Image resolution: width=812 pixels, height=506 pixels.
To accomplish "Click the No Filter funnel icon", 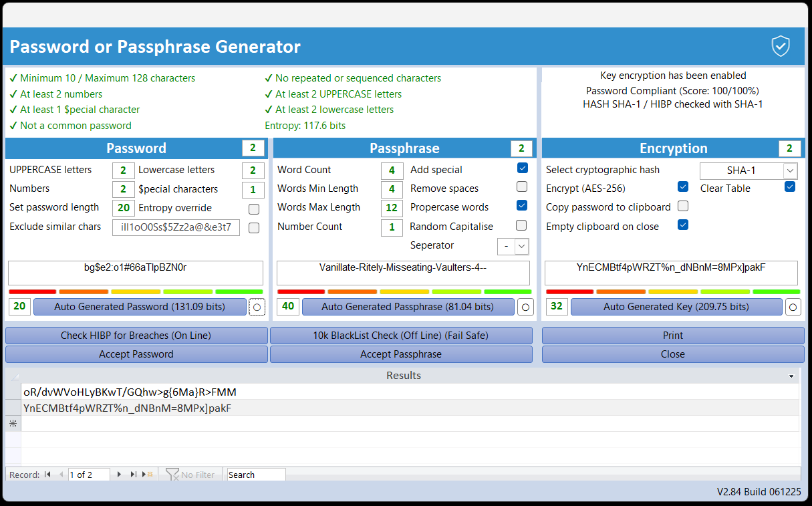I will [x=172, y=475].
